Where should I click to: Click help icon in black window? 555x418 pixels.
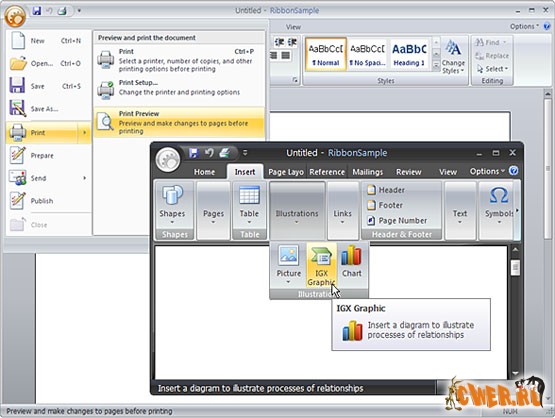coord(514,171)
